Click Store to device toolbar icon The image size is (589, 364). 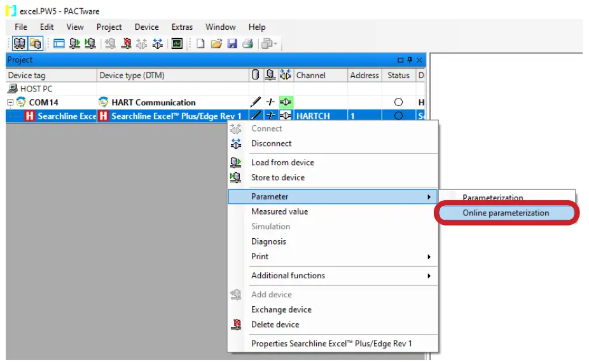[90, 44]
